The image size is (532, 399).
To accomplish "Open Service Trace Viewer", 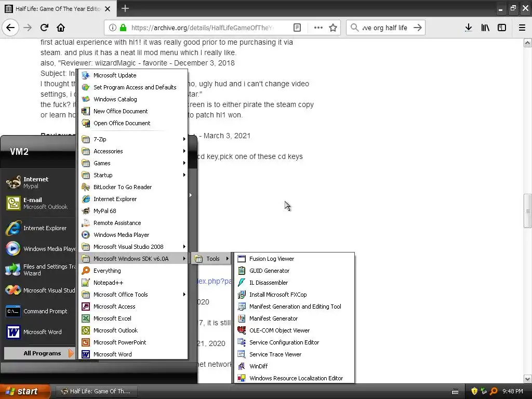I will [294, 354].
